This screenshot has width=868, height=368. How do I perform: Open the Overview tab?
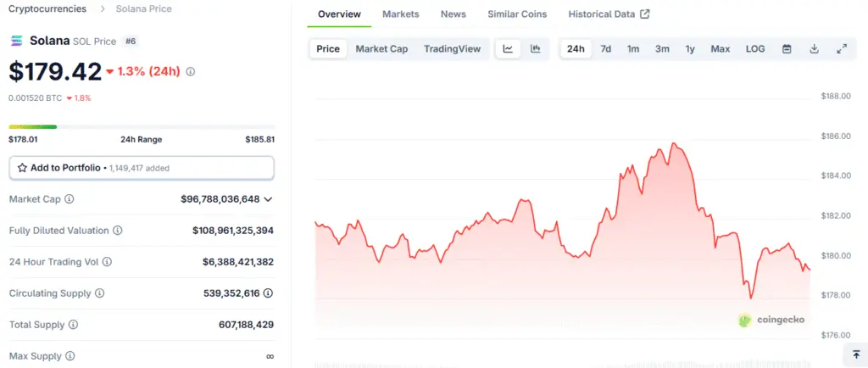point(339,14)
